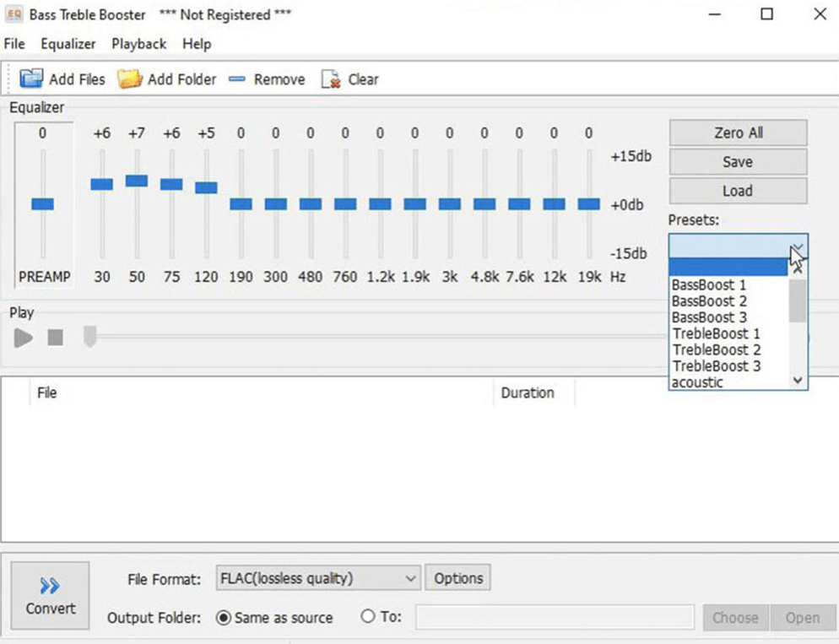
Task: Click the 300 Hz band slider handle
Action: point(275,203)
